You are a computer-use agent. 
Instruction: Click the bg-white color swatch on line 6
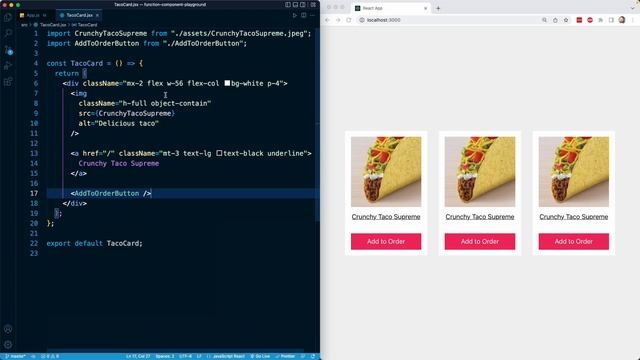pos(227,83)
